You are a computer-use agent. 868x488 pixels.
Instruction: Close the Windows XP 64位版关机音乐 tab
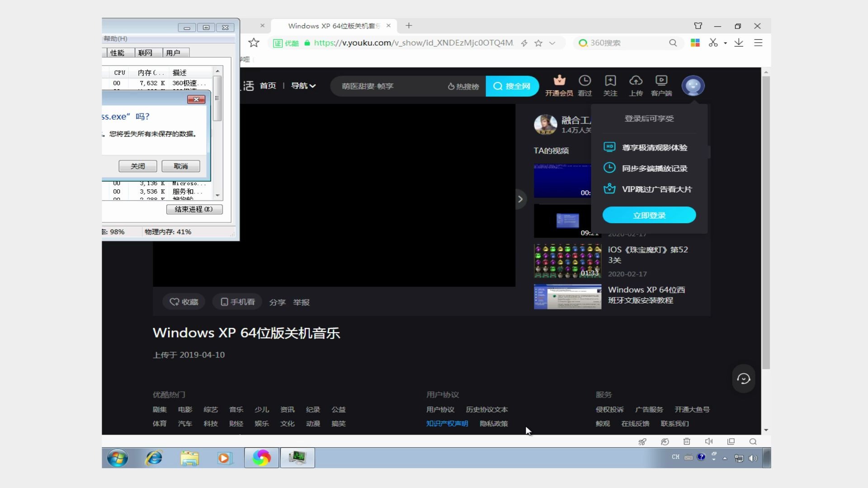pos(388,26)
